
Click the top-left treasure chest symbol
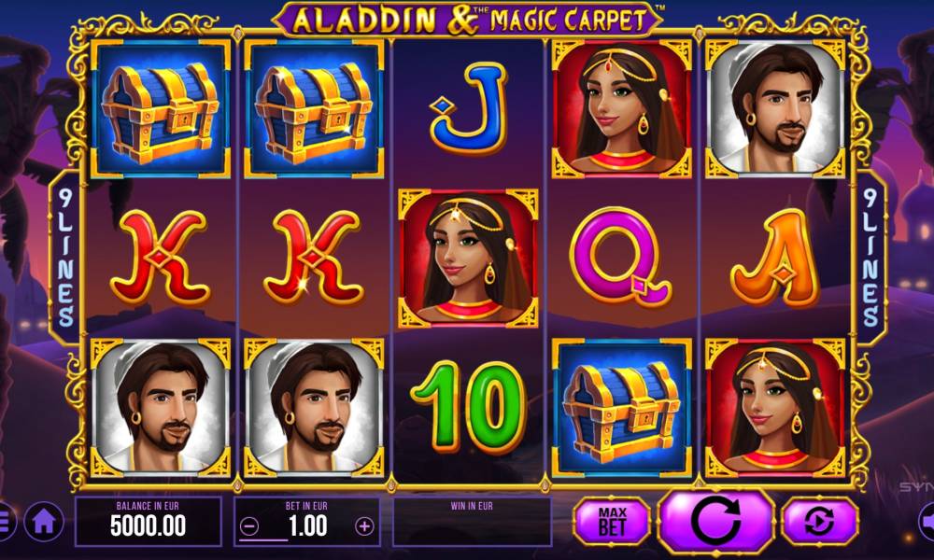click(161, 109)
